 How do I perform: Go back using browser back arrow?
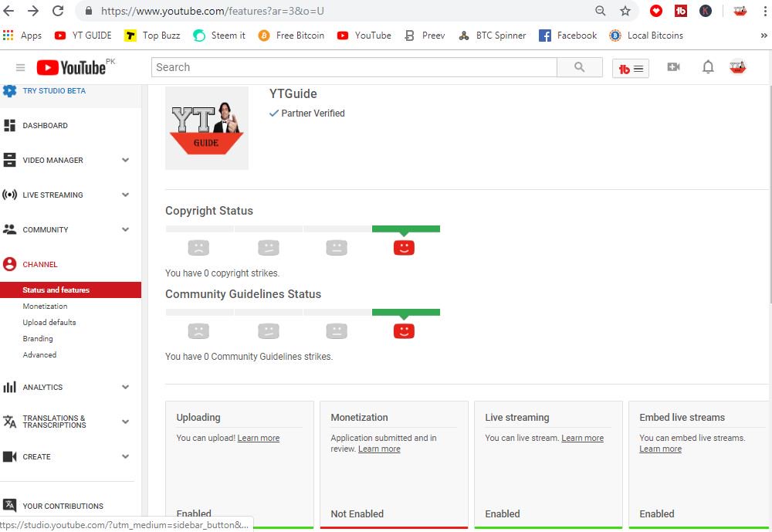click(8, 11)
